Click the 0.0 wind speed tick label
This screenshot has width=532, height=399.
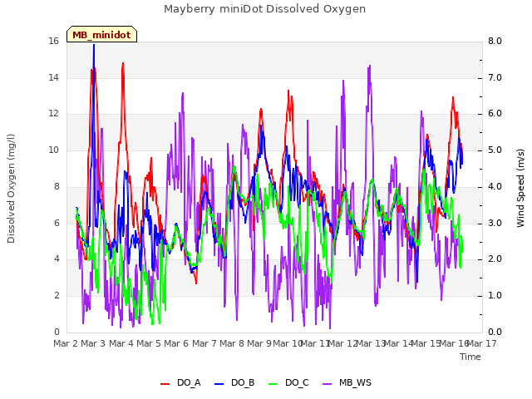click(x=495, y=332)
